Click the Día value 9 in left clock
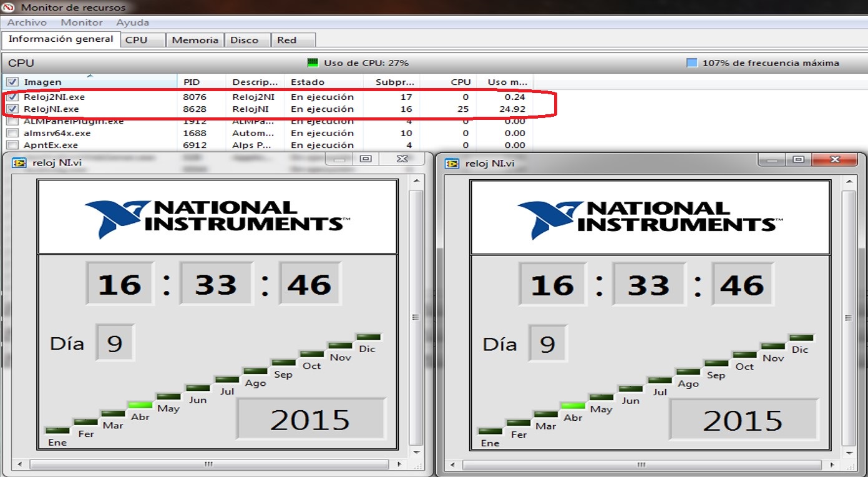The image size is (868, 477). click(115, 343)
